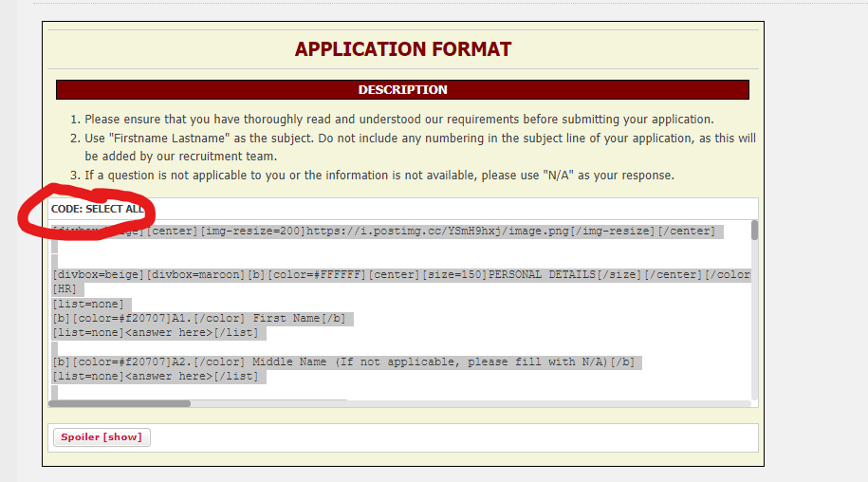
Task: Click the APPLICATION FORMAT heading
Action: click(403, 49)
